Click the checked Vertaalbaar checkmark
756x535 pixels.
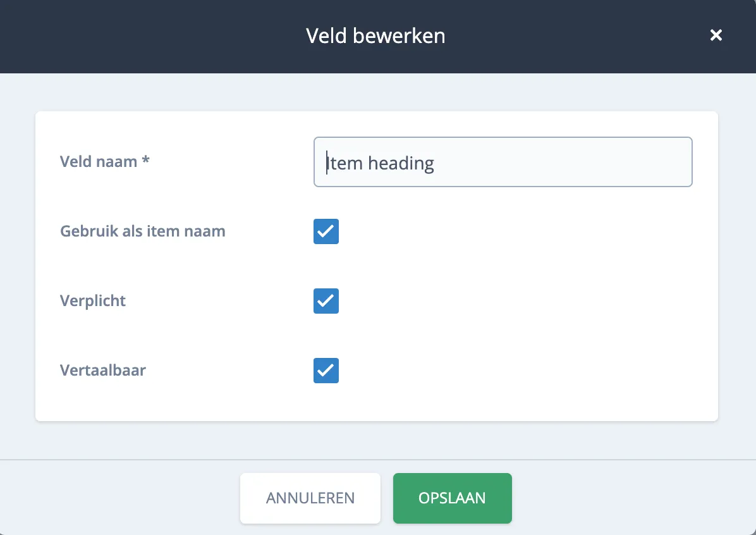point(326,371)
